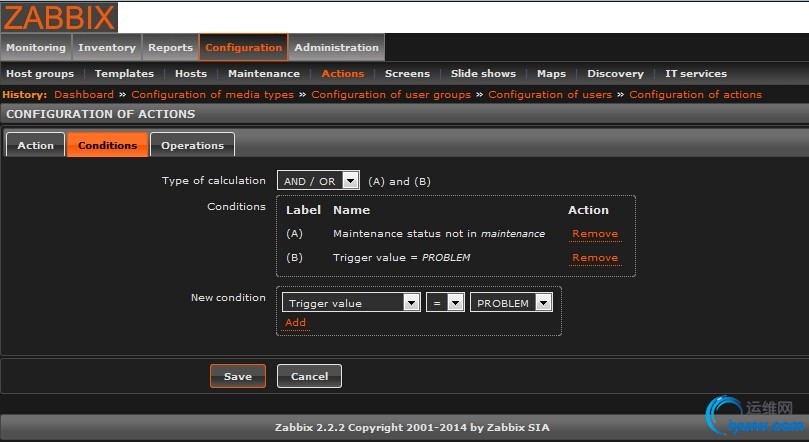Open the PROBLEM value dropdown
Image resolution: width=809 pixels, height=442 pixels.
point(511,303)
